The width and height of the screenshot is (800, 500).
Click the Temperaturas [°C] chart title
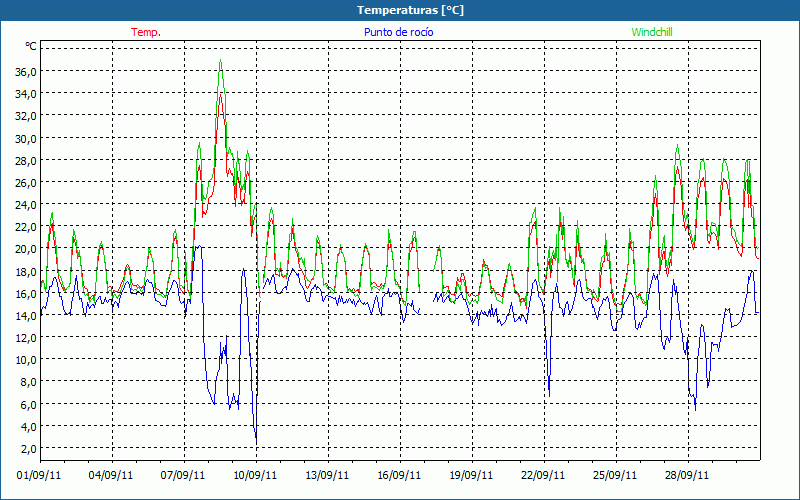tap(410, 10)
